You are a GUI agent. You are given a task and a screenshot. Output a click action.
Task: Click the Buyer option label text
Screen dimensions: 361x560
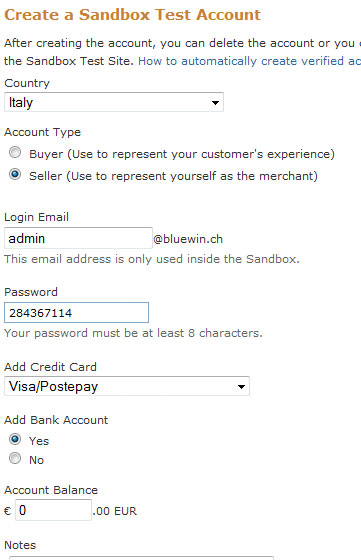182,154
